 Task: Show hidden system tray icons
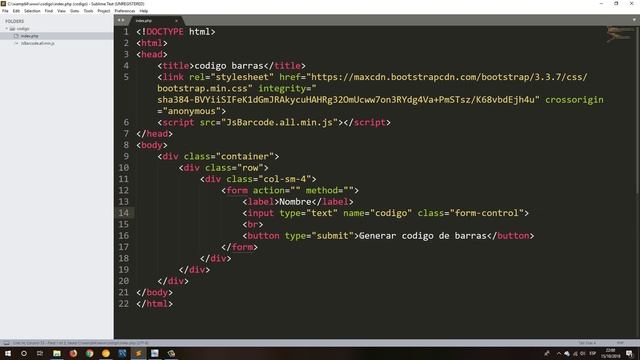pos(558,353)
